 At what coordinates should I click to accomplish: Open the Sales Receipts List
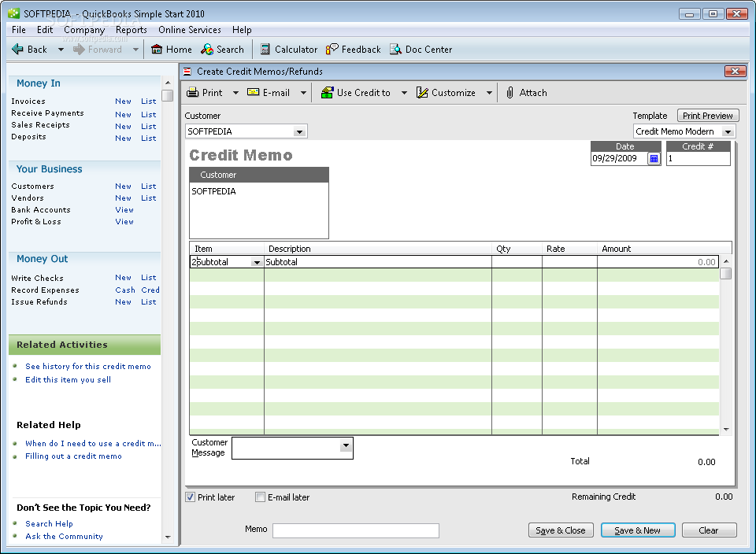[149, 126]
